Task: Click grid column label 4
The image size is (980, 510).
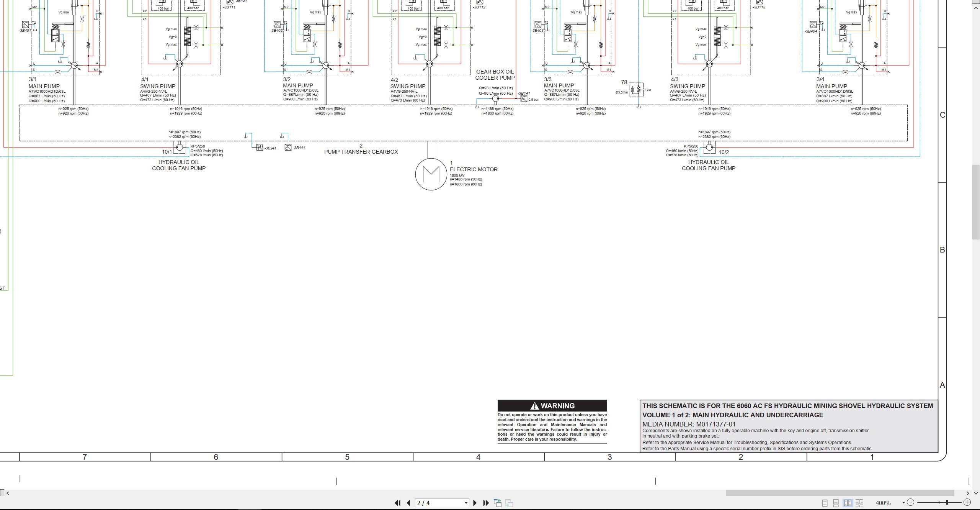Action: pyautogui.click(x=478, y=457)
